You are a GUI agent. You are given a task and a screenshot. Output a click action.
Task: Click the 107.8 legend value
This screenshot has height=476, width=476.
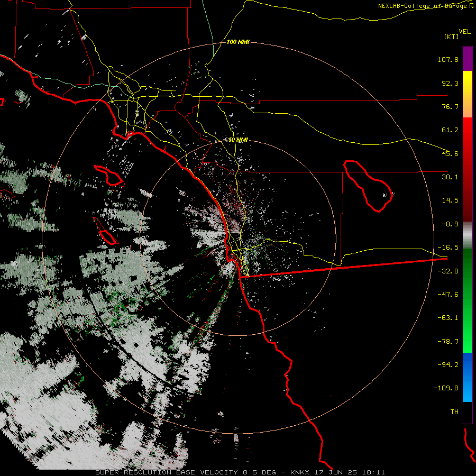click(448, 59)
